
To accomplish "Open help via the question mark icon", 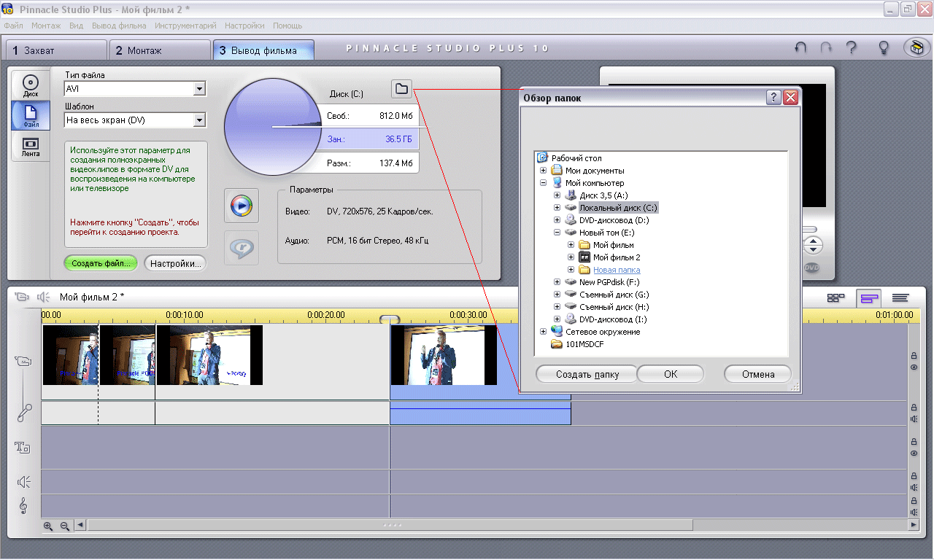I will coord(851,48).
